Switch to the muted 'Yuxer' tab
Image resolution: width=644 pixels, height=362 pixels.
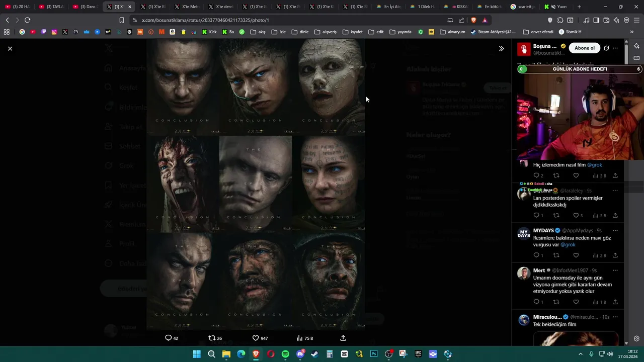point(556,7)
